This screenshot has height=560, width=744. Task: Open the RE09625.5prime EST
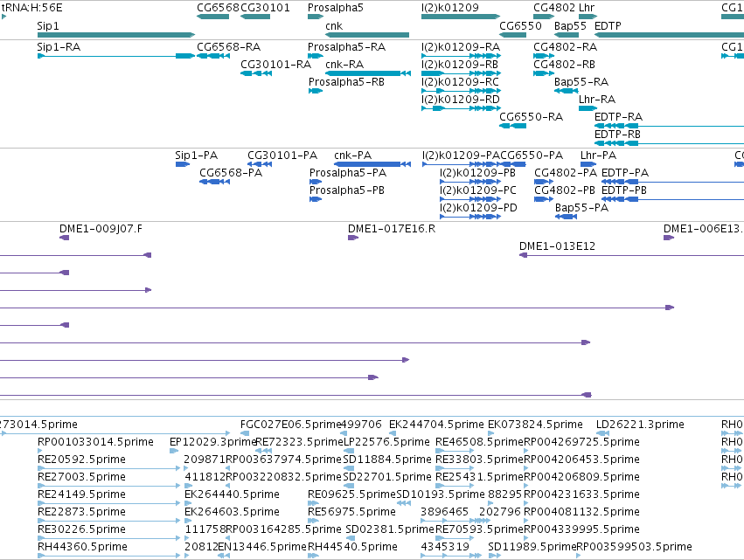314,503
